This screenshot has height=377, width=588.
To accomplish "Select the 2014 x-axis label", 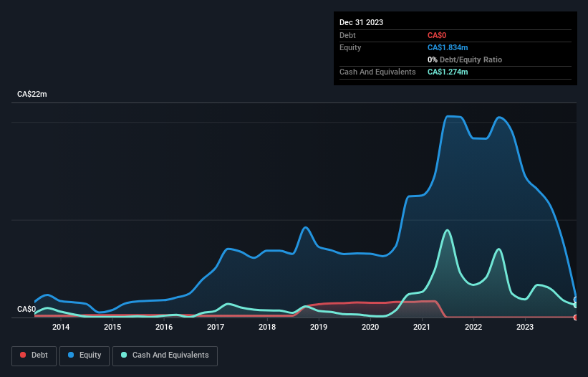I will pos(61,327).
